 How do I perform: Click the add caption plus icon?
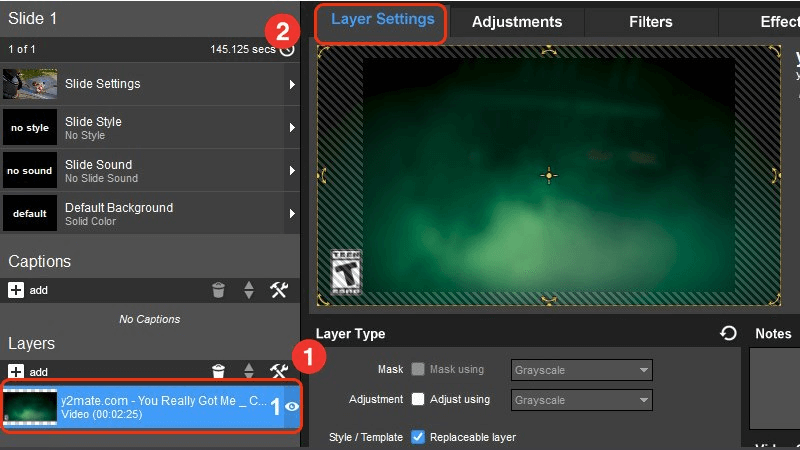coord(16,290)
